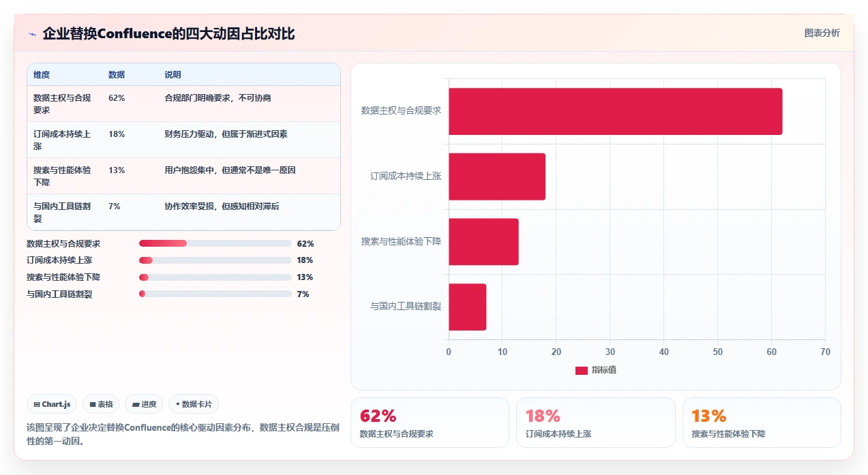Click the 数据主权与合规要求 progress bar
The width and height of the screenshot is (868, 475).
tap(215, 243)
